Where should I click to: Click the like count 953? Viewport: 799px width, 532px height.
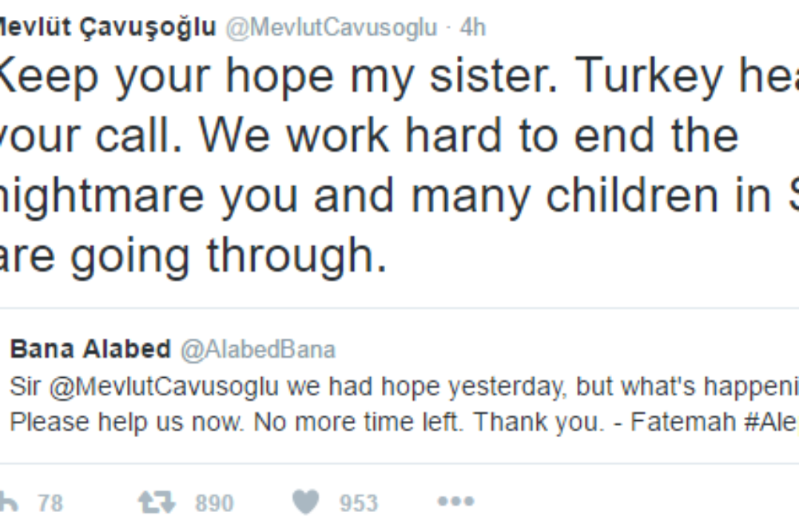[358, 503]
